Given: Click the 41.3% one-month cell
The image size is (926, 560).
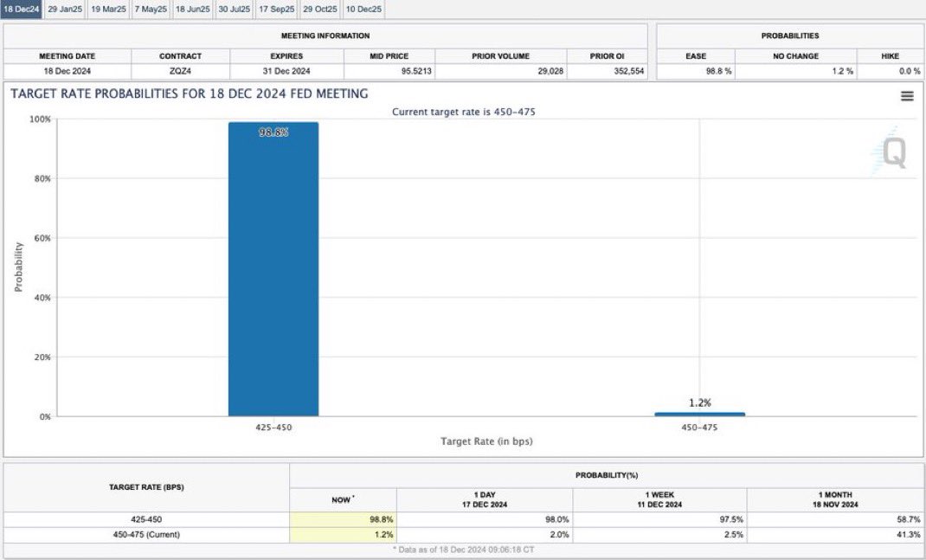Looking at the screenshot, I should click(836, 535).
